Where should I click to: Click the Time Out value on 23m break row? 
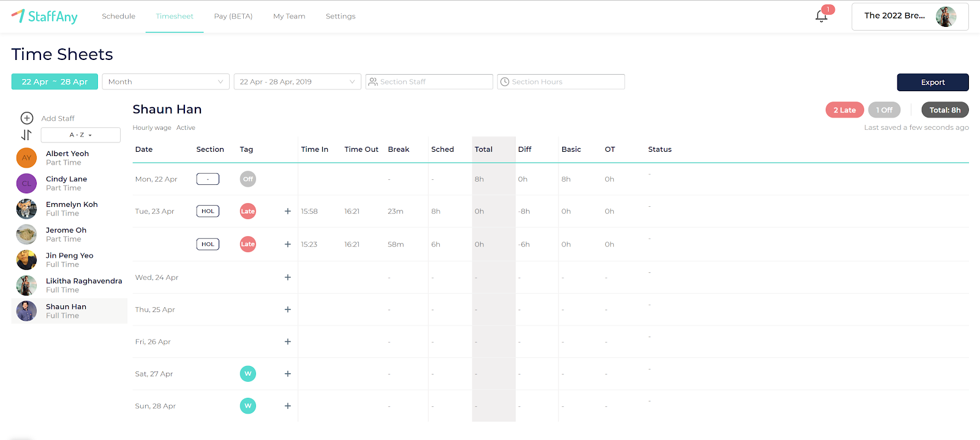[352, 211]
